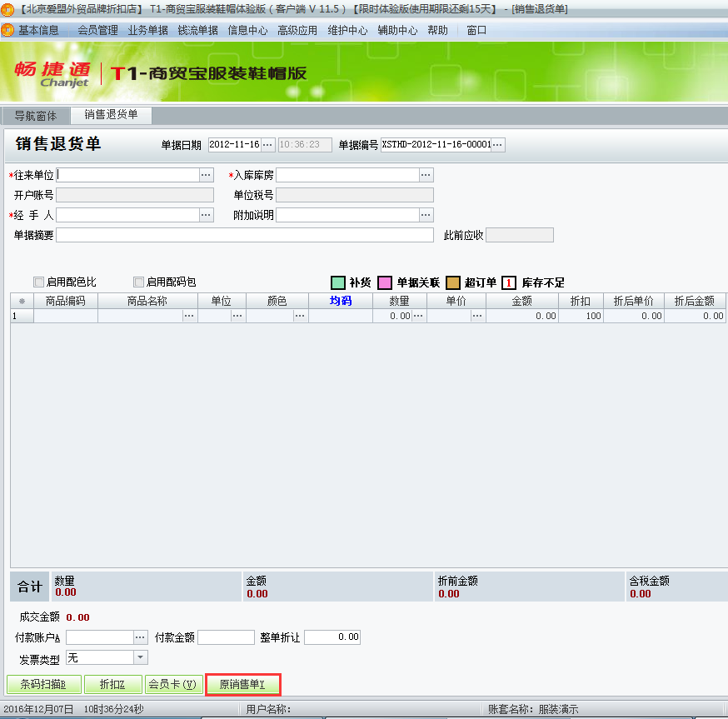This screenshot has height=719, width=728.
Task: Select the 折扣 cell showing 100
Action: [x=581, y=316]
